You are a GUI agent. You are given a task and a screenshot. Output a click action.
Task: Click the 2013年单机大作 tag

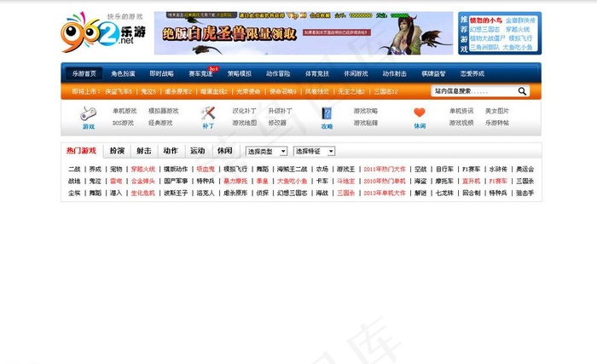385,193
